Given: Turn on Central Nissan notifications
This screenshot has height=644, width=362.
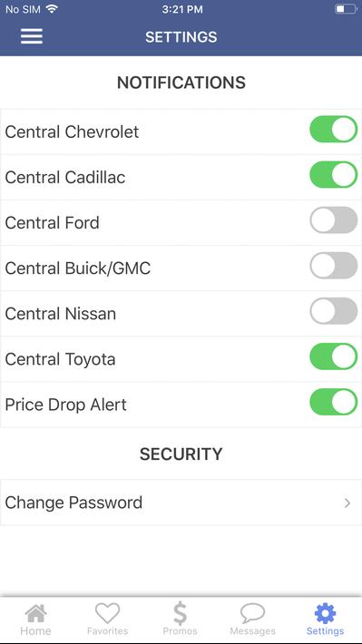Looking at the screenshot, I should point(333,311).
